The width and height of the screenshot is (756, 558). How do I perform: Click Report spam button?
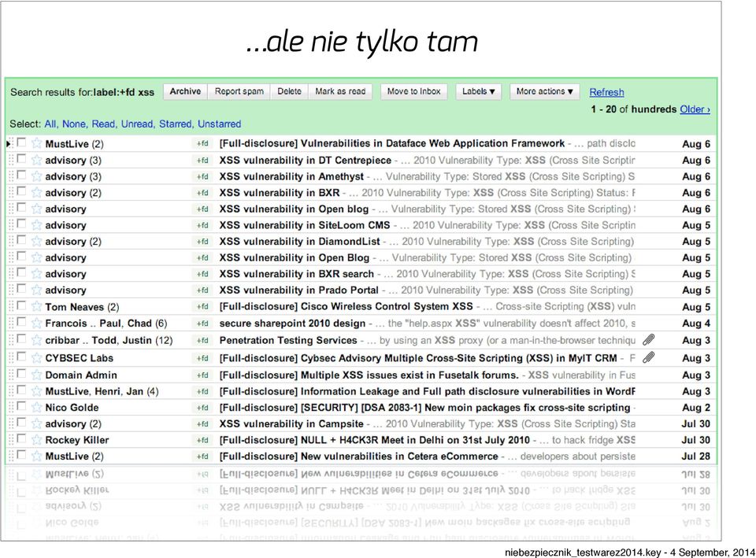click(x=239, y=91)
